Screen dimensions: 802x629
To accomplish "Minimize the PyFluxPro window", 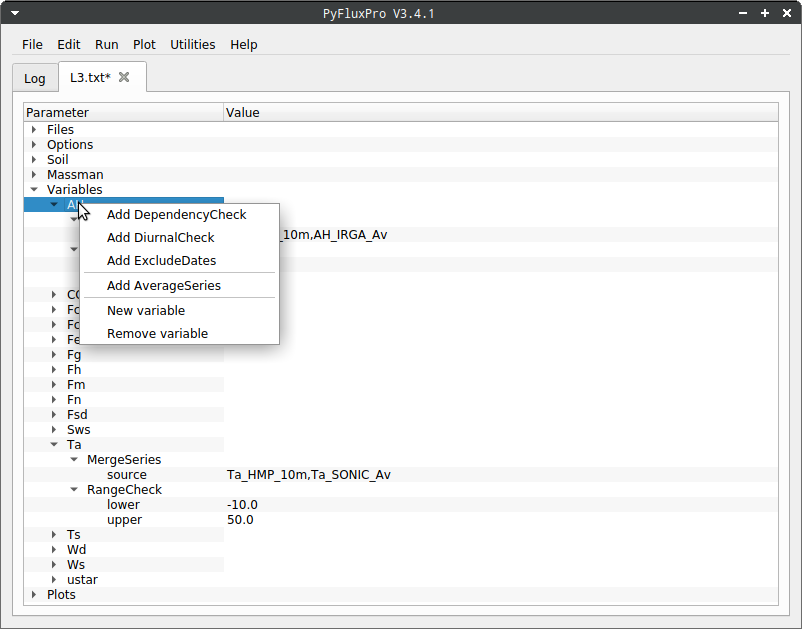I will click(x=743, y=13).
